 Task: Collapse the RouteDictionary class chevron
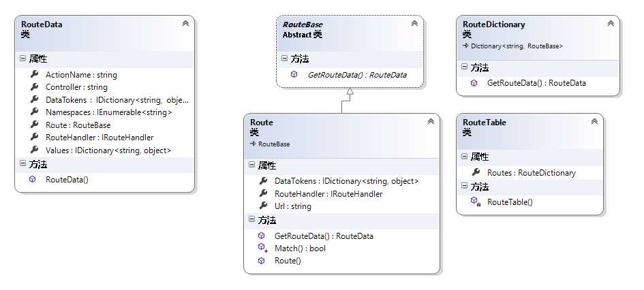(611, 24)
